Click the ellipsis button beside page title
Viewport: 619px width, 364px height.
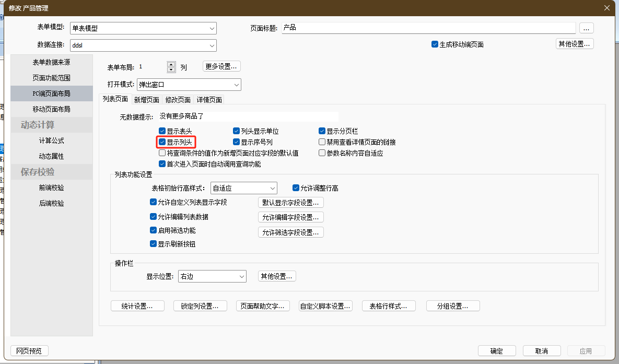pyautogui.click(x=587, y=28)
